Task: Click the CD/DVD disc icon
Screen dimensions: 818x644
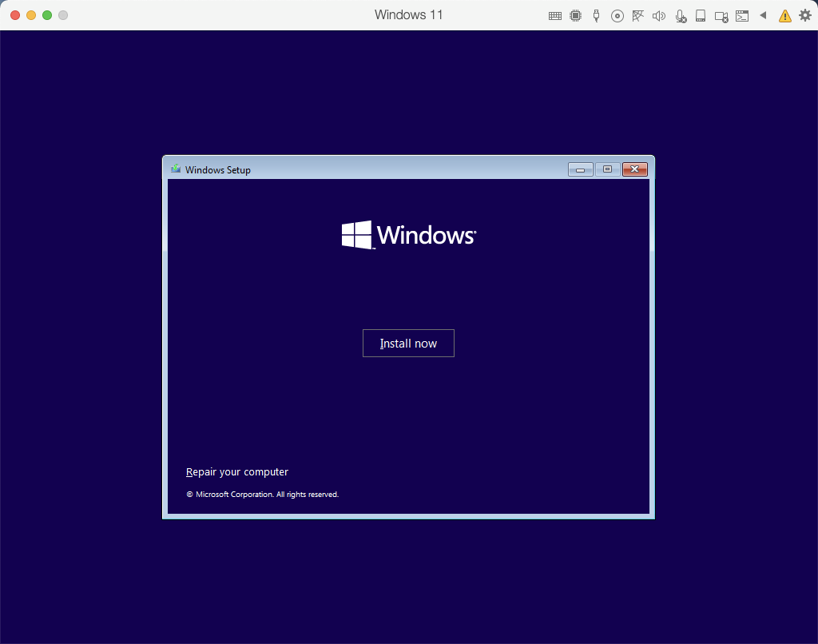Action: [x=617, y=16]
